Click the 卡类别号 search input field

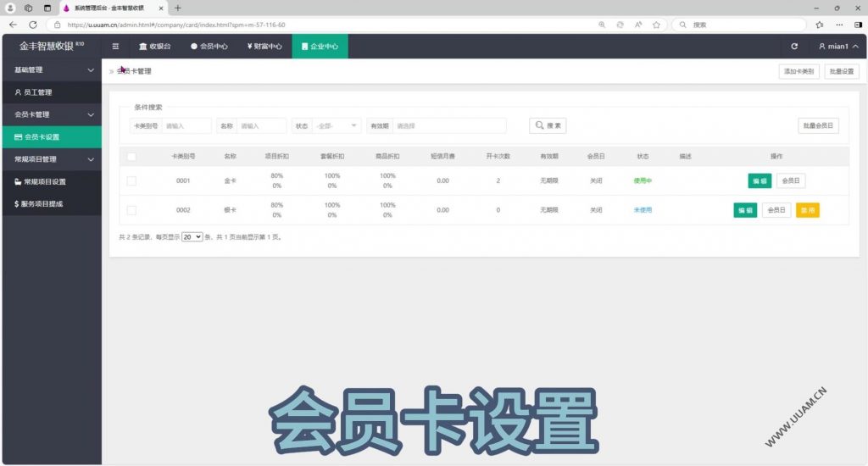point(186,125)
